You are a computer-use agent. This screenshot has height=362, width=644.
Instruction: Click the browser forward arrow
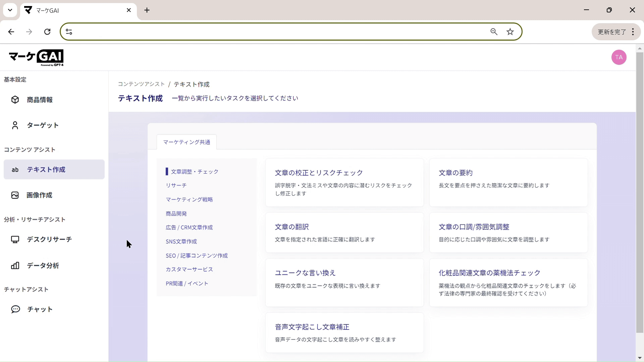point(29,32)
